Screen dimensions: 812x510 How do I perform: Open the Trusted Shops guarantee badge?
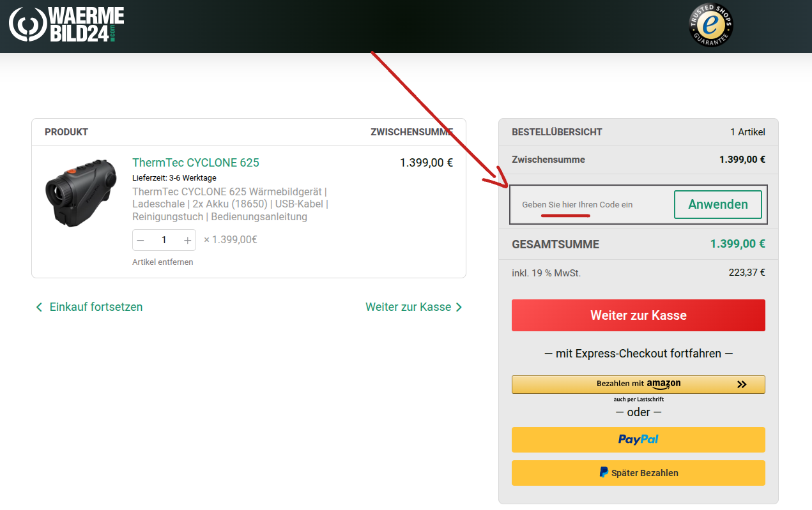[710, 25]
